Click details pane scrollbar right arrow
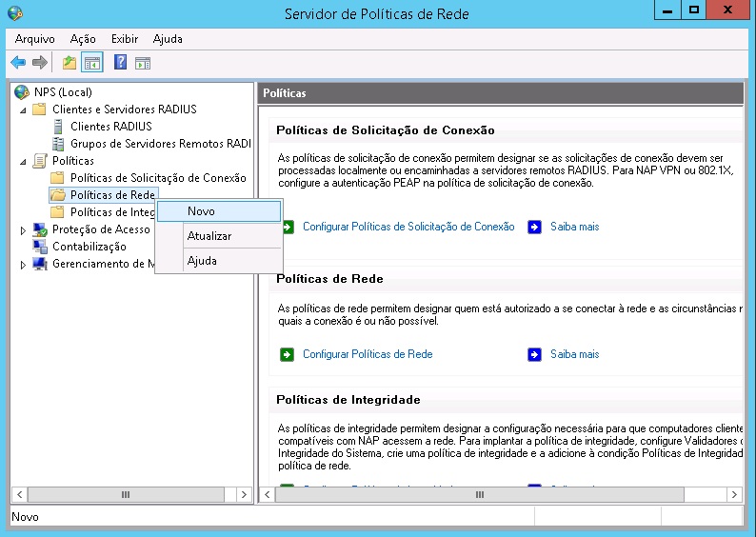Screen dimensions: 756x537 (x=734, y=494)
